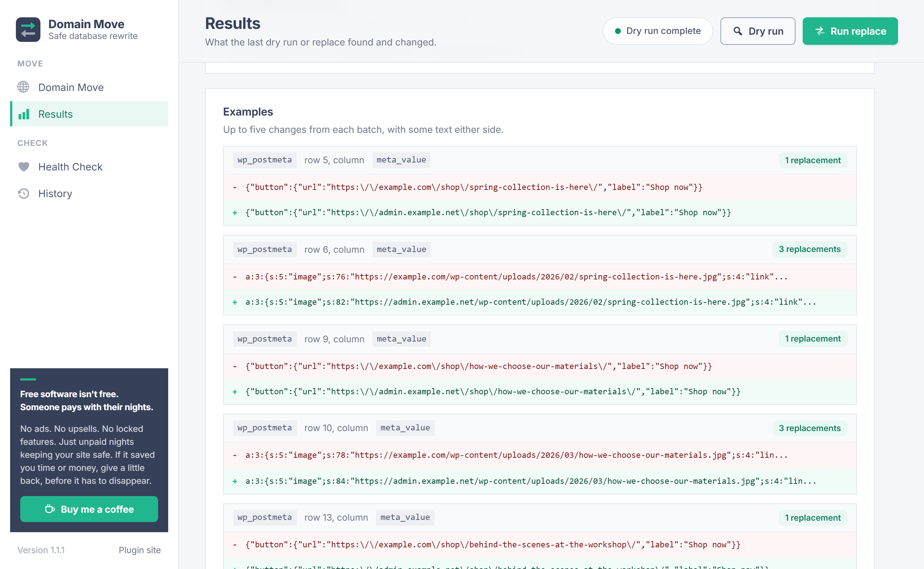
Task: Click the Results page title
Action: [232, 23]
